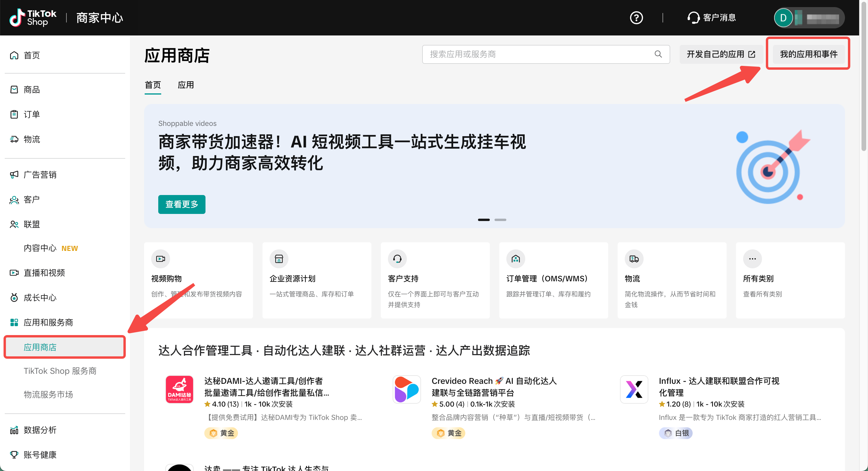Click the 视频购物 category icon
Viewport: 868px width, 471px height.
point(160,259)
